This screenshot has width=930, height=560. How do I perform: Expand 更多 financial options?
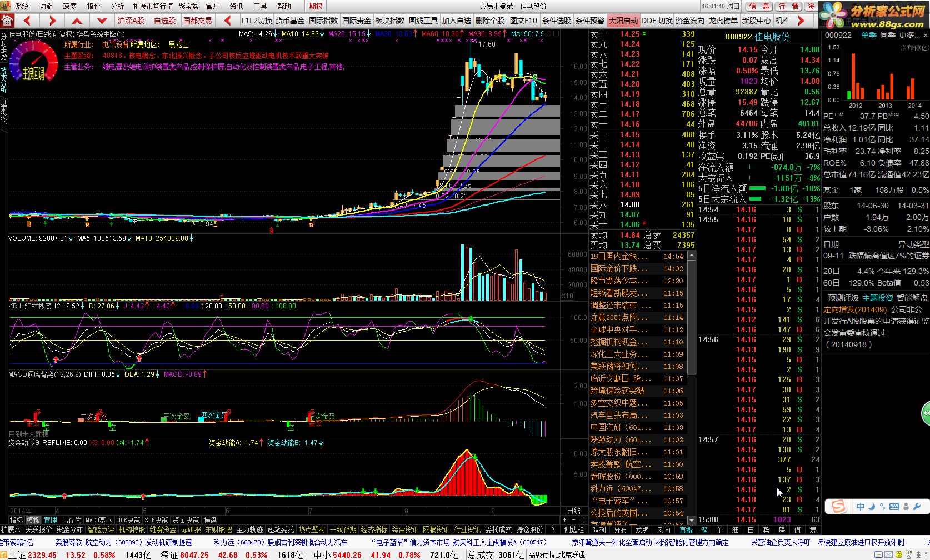pyautogui.click(x=909, y=35)
